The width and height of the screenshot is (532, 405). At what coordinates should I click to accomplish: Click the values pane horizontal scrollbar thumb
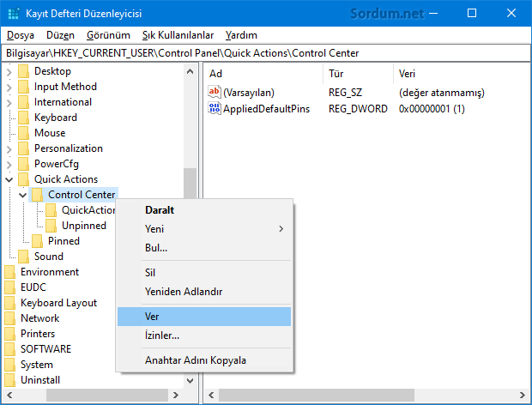click(317, 396)
